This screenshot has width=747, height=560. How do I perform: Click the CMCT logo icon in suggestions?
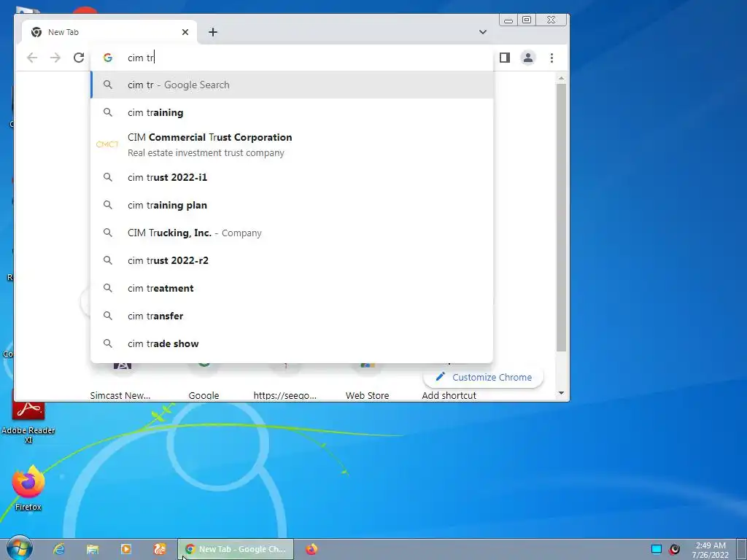coord(107,144)
